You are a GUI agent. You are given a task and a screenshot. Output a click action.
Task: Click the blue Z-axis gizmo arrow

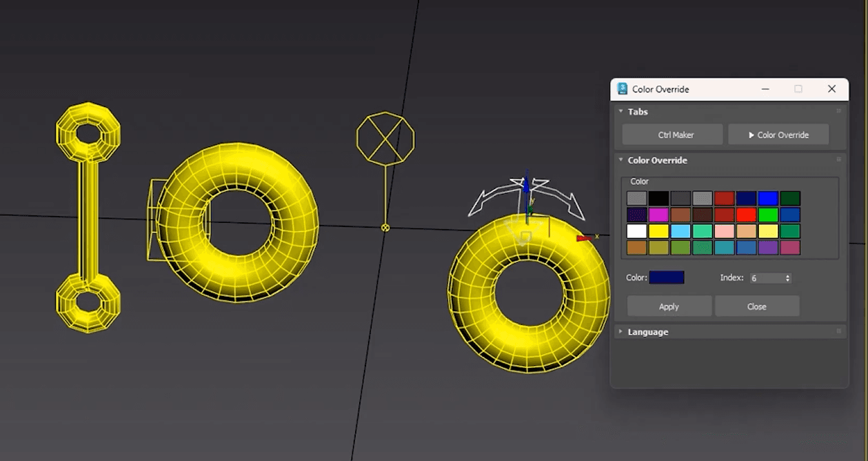pyautogui.click(x=526, y=185)
